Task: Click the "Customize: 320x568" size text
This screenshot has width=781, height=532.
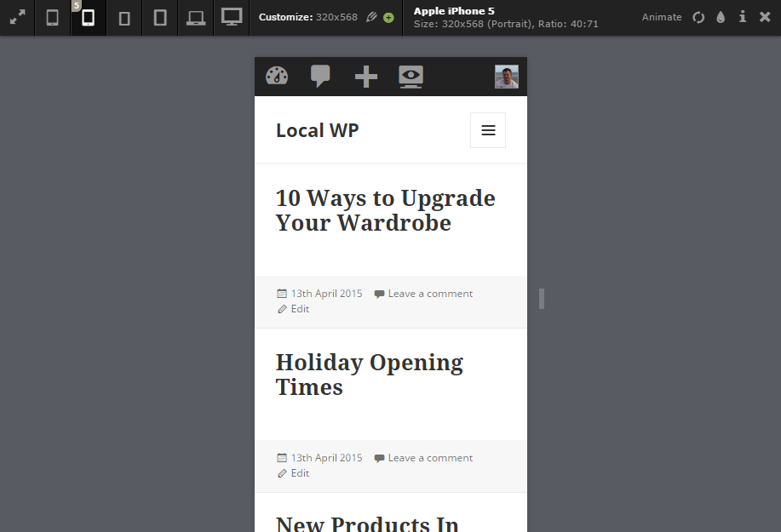Action: [308, 17]
